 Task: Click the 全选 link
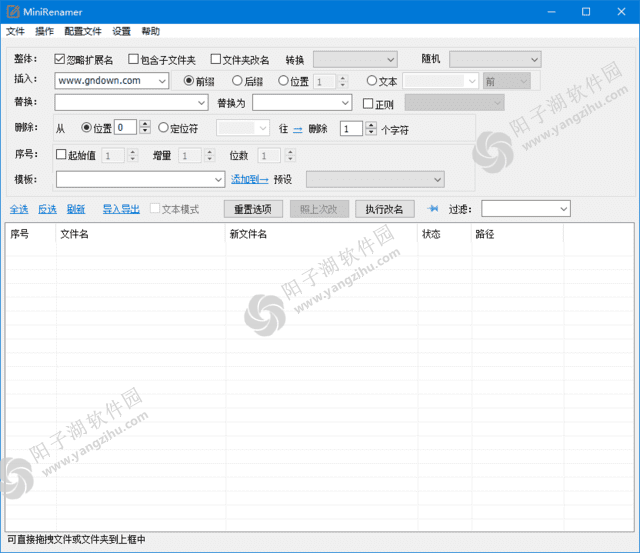pyautogui.click(x=19, y=209)
